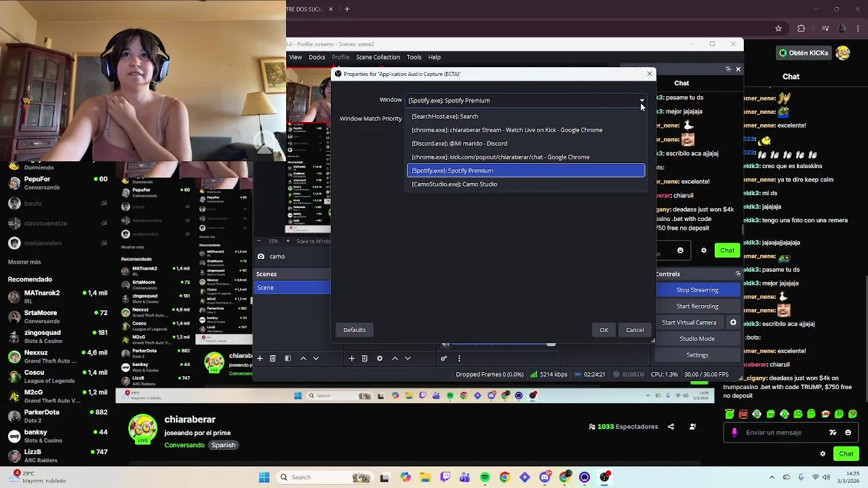Open OBS Settings from Controls dock
The width and height of the screenshot is (868, 488).
(697, 355)
